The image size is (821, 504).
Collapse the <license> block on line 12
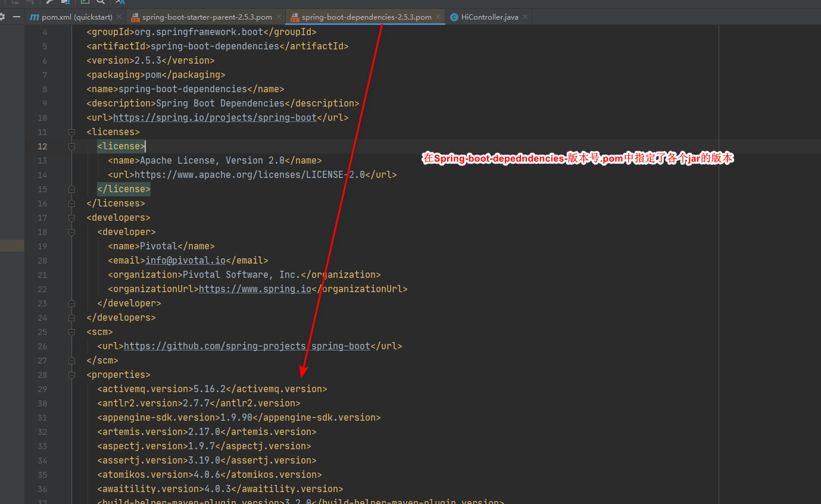point(71,146)
